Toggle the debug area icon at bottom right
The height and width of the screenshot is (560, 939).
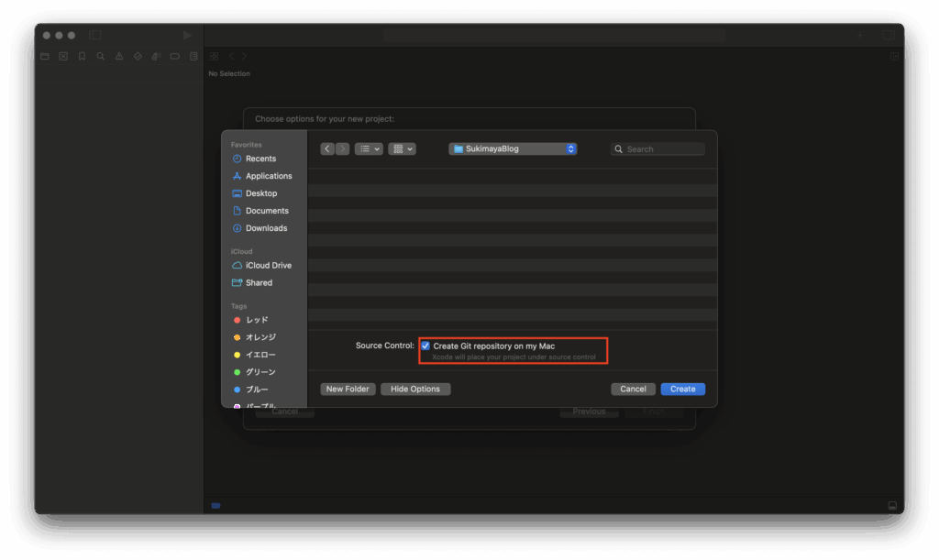pos(892,506)
